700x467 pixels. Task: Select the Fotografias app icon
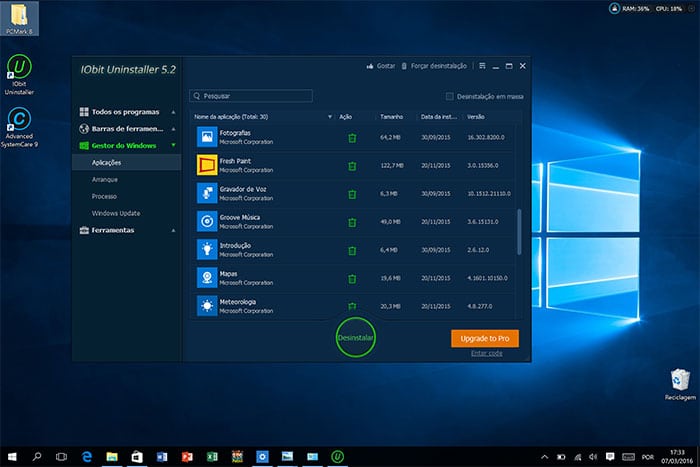(207, 137)
